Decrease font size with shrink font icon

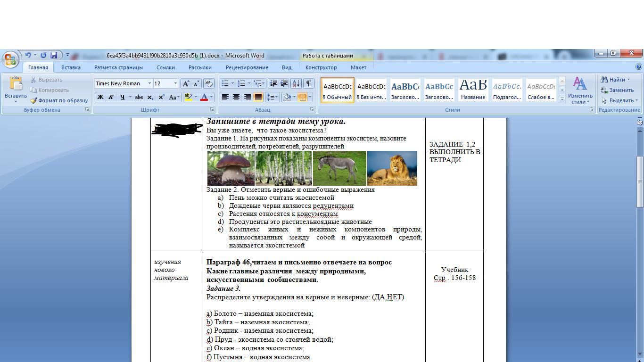point(197,83)
